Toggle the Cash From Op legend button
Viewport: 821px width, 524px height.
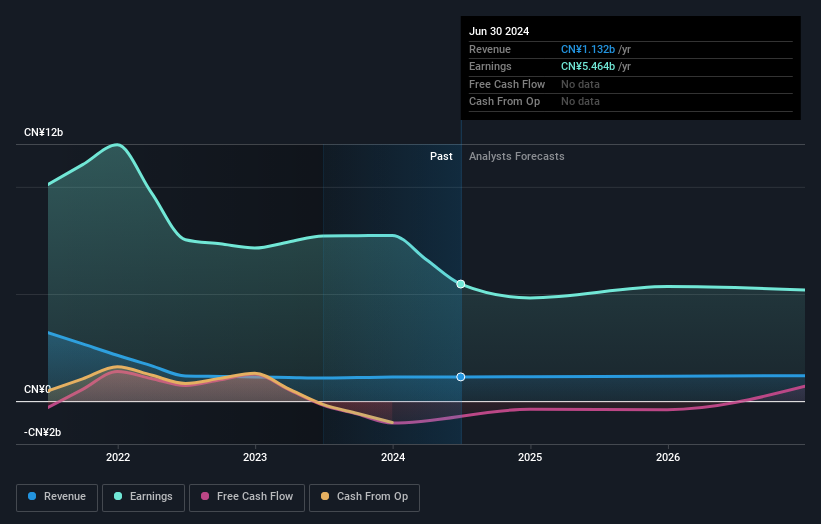click(364, 497)
